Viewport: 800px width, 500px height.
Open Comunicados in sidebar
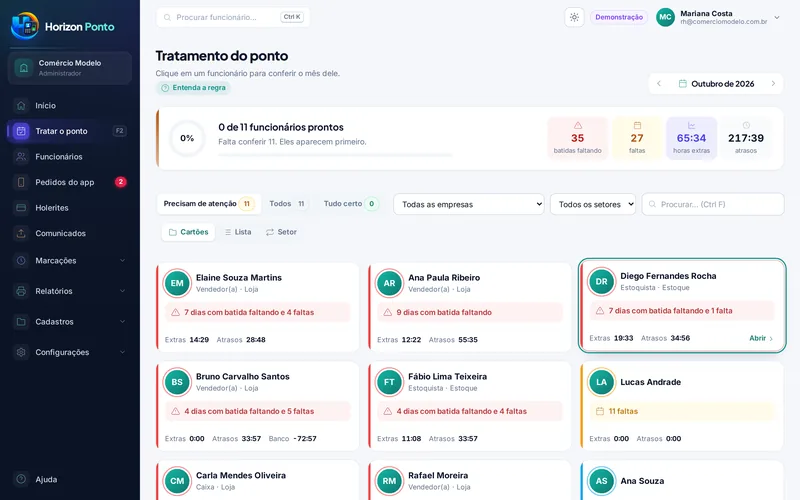tap(69, 233)
